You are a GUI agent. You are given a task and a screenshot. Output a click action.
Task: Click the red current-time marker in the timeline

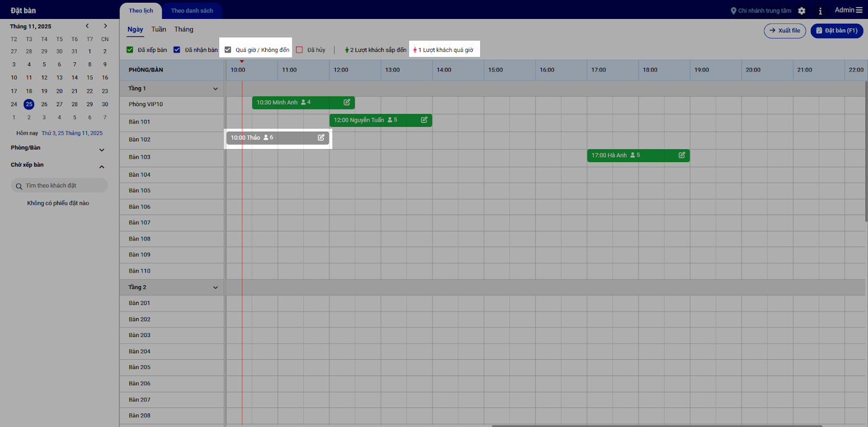[242, 61]
